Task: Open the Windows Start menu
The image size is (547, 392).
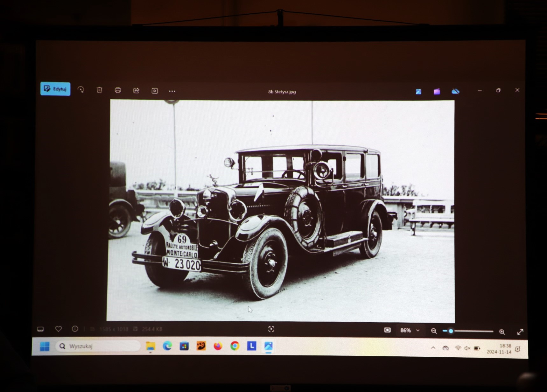Action: (x=45, y=346)
